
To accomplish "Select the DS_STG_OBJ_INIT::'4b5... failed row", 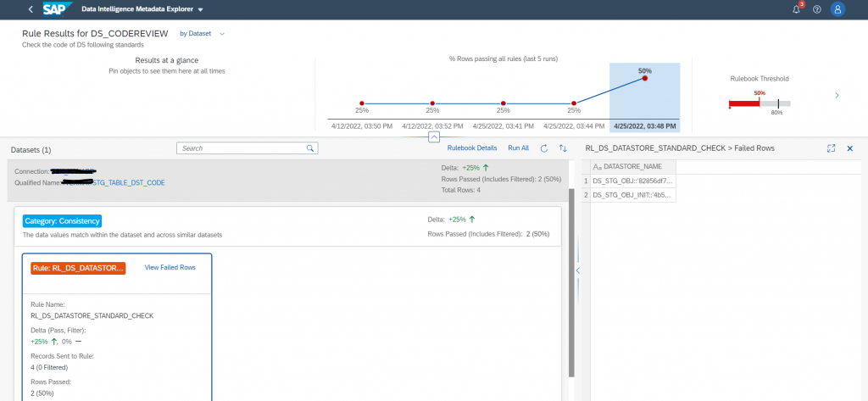I will coord(632,195).
